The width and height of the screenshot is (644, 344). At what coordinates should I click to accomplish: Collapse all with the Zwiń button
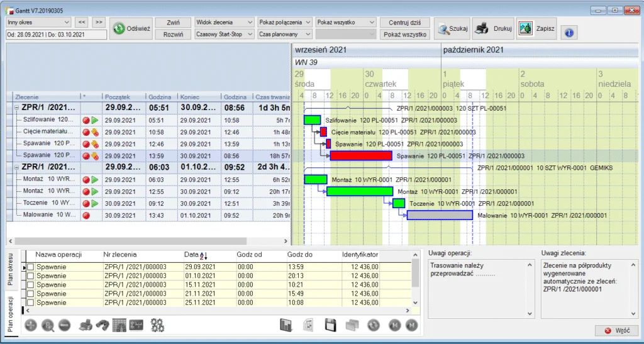point(174,23)
